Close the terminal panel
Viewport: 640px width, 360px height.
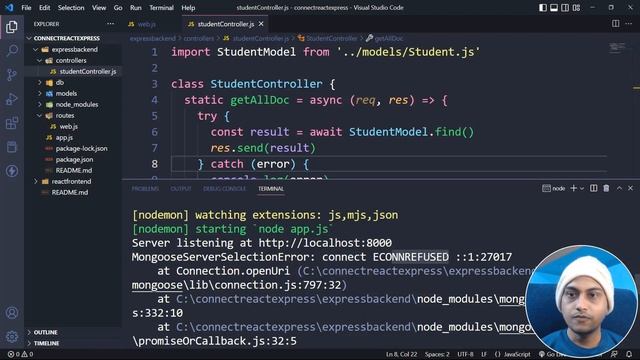coord(631,188)
